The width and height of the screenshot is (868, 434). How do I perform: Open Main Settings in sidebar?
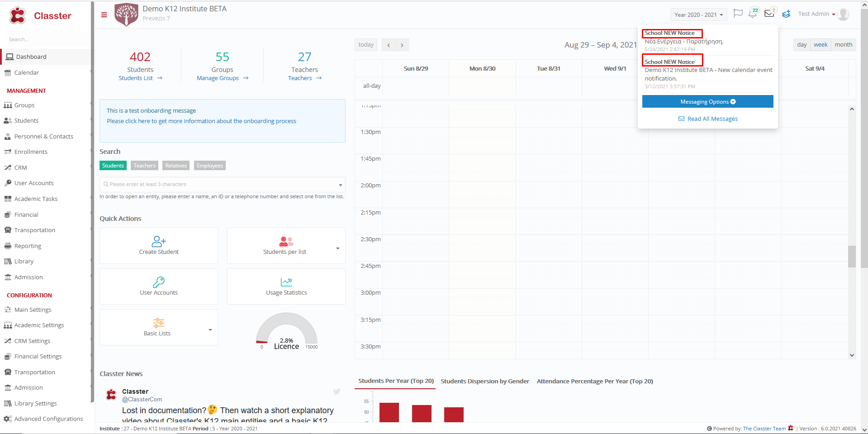point(33,310)
